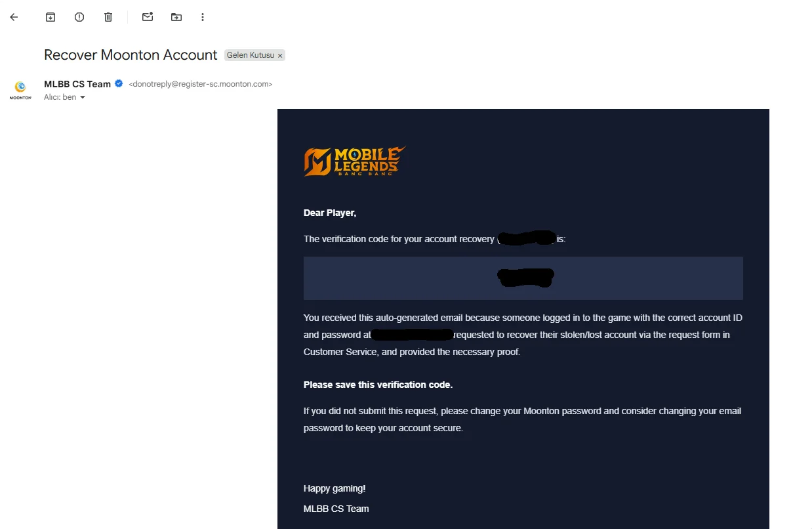The width and height of the screenshot is (812, 529).
Task: Click the Recover Moonton Account subject
Action: (x=131, y=55)
